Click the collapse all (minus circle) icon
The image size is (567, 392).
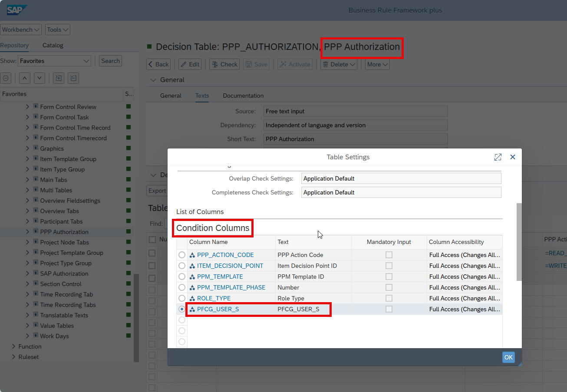click(6, 78)
